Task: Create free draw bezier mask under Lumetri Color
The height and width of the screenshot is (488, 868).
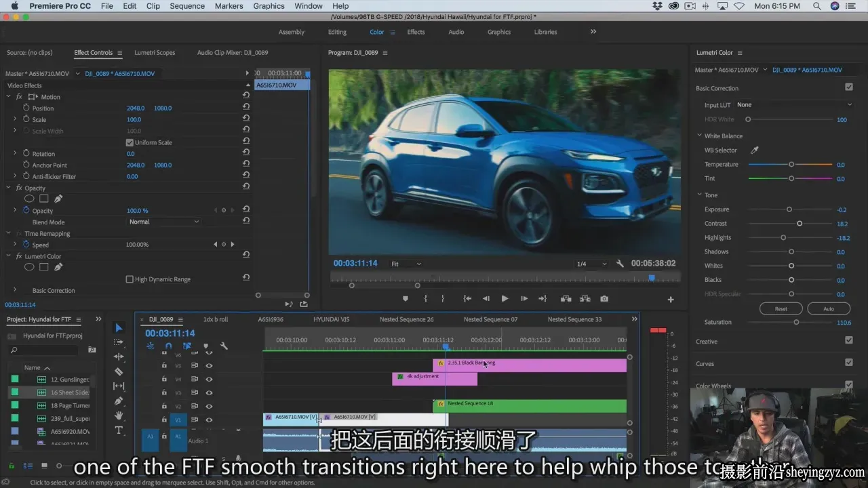Action: [58, 267]
